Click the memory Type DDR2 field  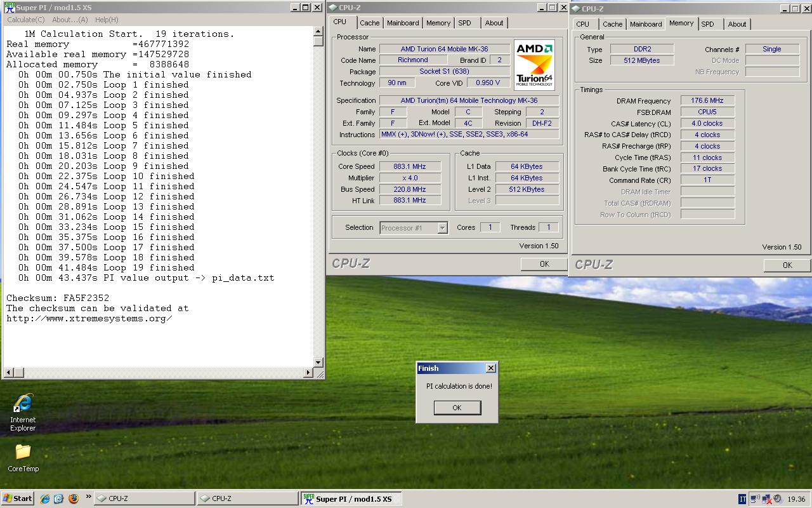point(642,49)
